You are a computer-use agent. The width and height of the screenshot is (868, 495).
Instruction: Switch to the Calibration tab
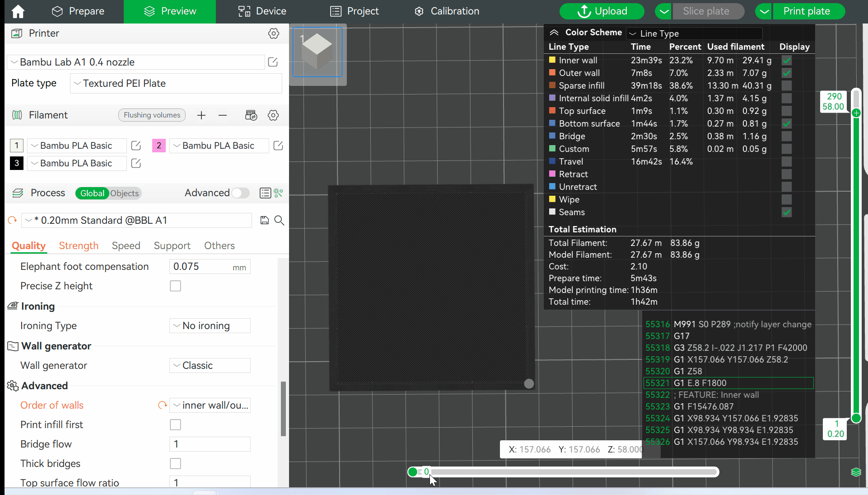447,11
